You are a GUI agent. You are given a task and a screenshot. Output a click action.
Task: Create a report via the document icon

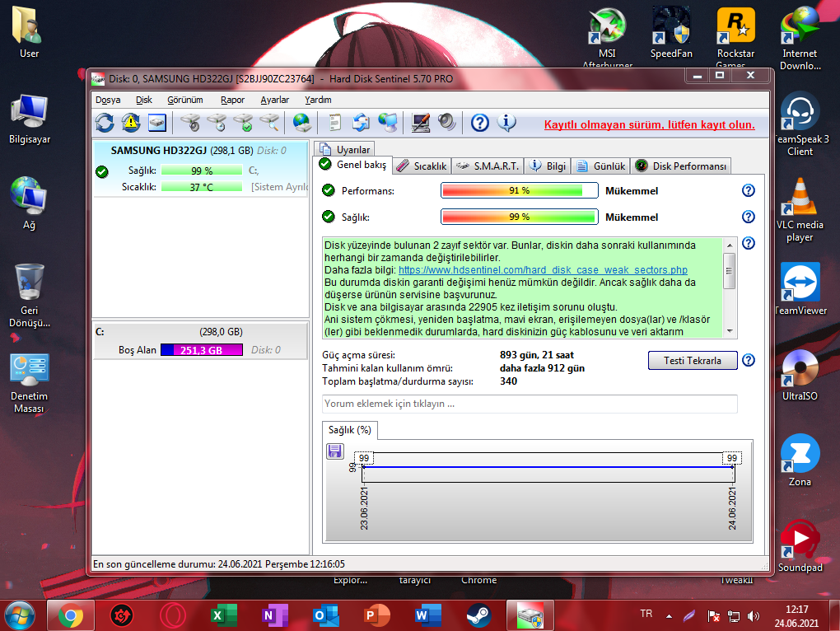pos(334,122)
